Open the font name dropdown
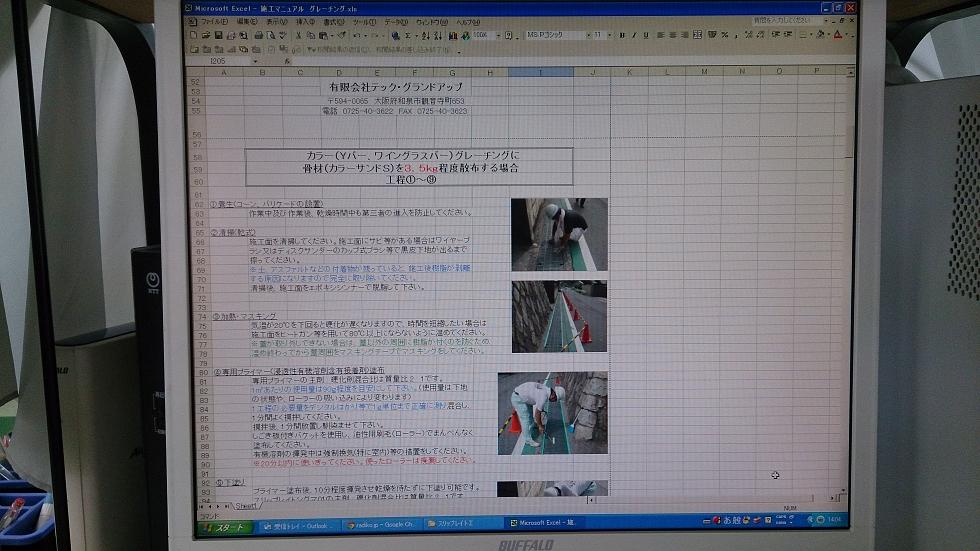980x551 pixels. tap(589, 35)
